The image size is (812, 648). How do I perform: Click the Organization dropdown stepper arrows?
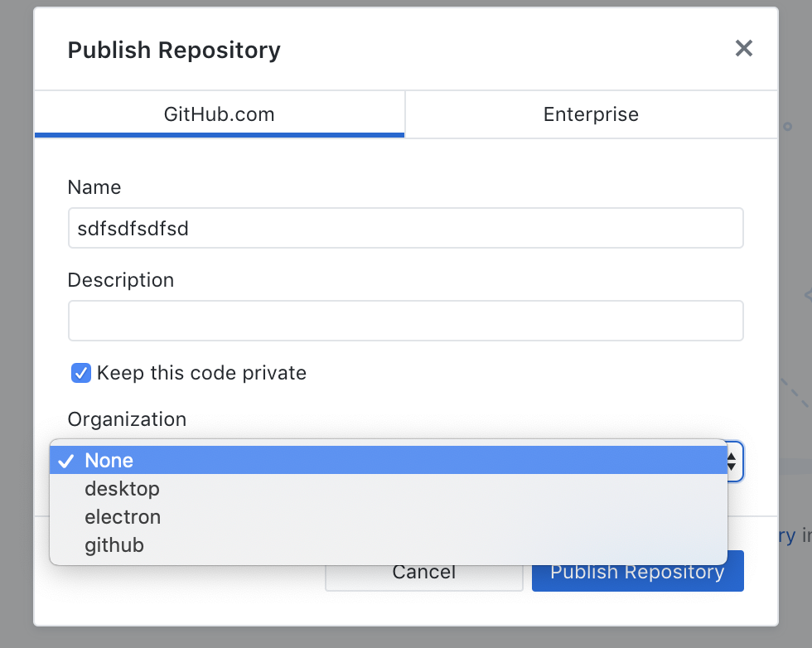click(731, 462)
